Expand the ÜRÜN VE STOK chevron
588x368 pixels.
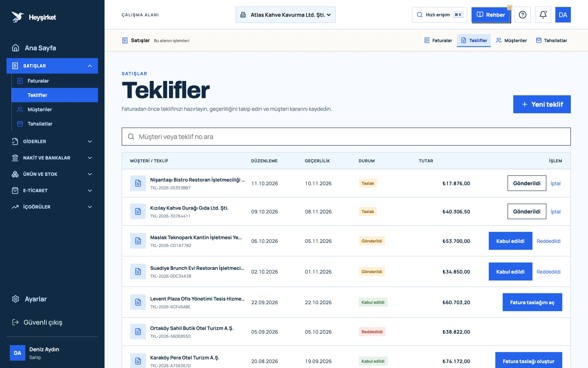(90, 174)
